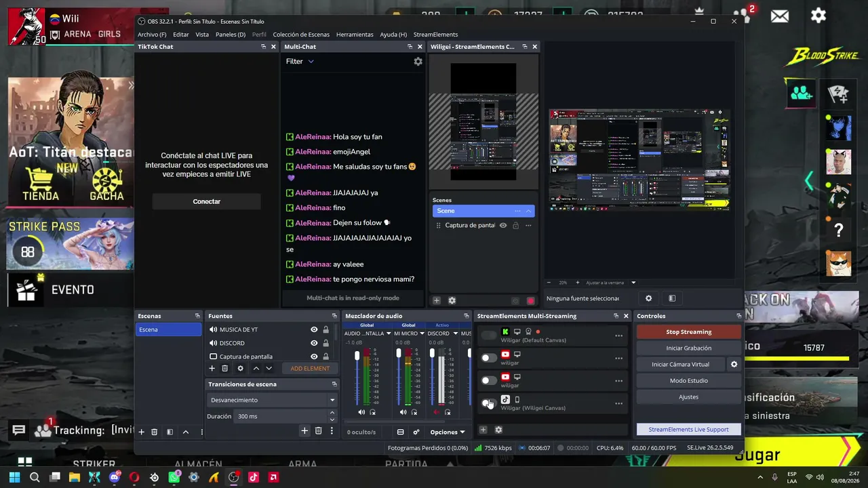The width and height of the screenshot is (868, 488).
Task: Add a new source in Fuentes panel
Action: (212, 369)
